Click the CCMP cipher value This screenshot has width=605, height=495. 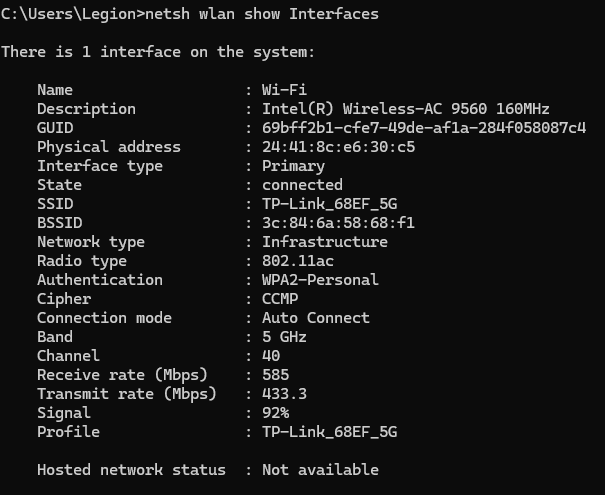tap(280, 299)
